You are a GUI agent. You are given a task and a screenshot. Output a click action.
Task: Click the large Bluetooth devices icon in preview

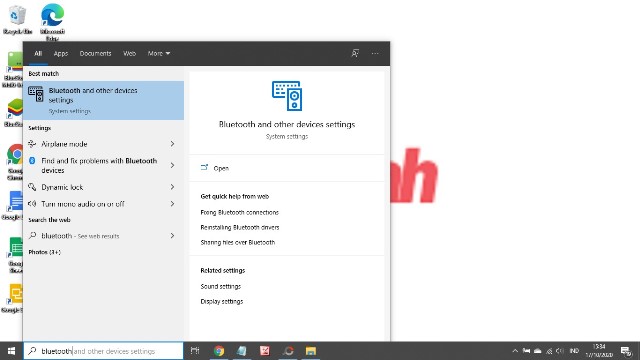pyautogui.click(x=287, y=96)
